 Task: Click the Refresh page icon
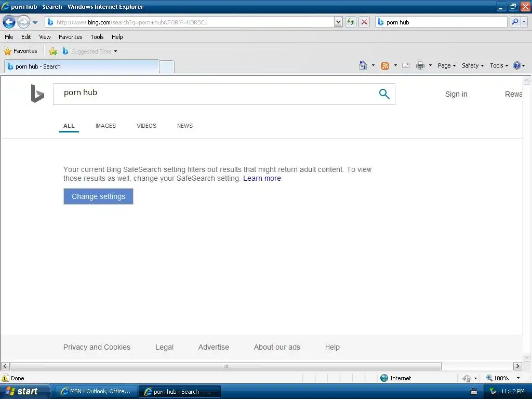pyautogui.click(x=351, y=22)
